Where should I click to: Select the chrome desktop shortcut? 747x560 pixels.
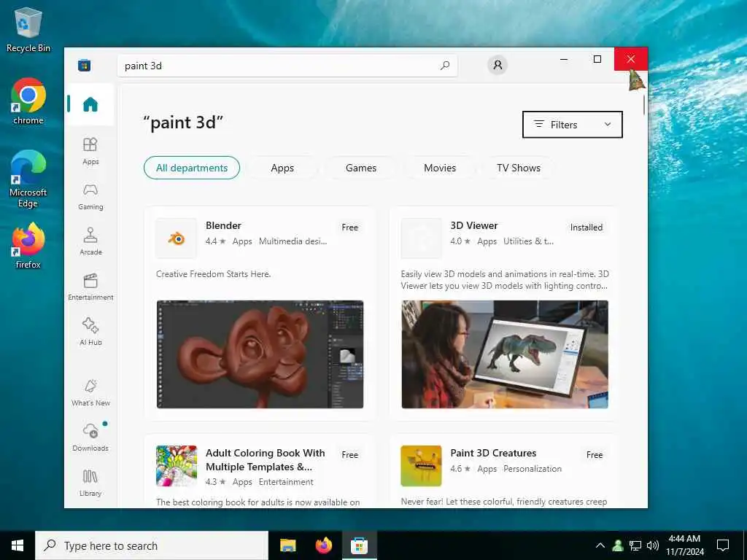28,101
